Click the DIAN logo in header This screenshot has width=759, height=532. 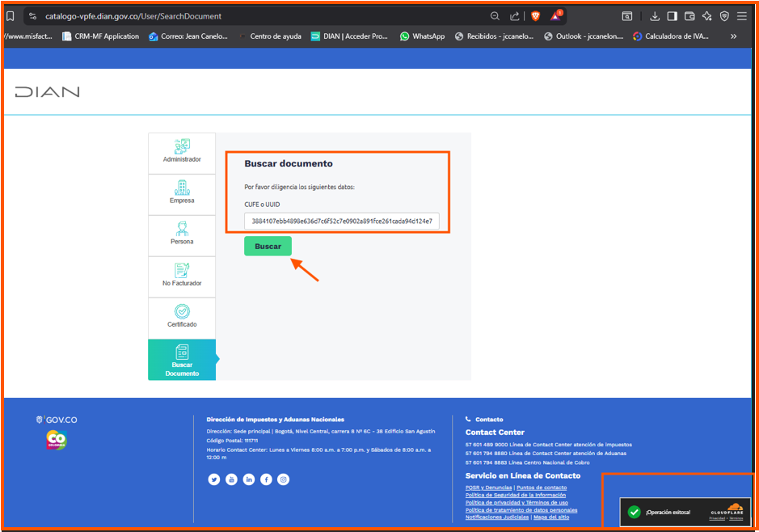[x=48, y=92]
